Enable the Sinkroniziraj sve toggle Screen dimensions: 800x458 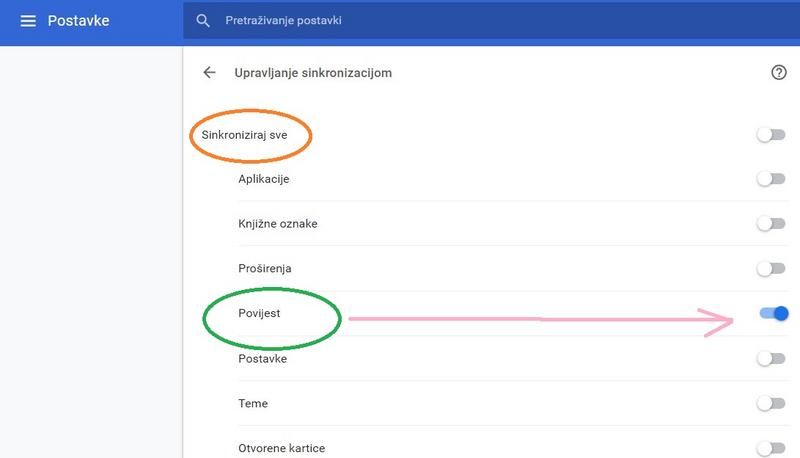[x=771, y=135]
